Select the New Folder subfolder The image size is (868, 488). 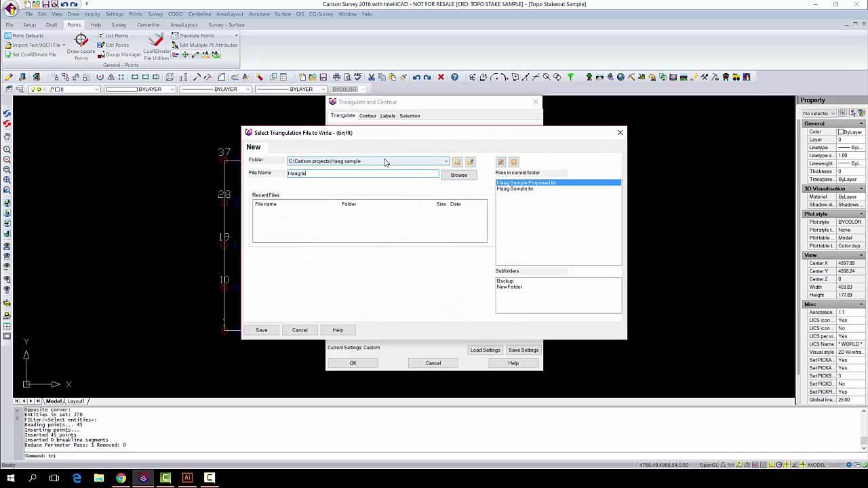(x=509, y=287)
